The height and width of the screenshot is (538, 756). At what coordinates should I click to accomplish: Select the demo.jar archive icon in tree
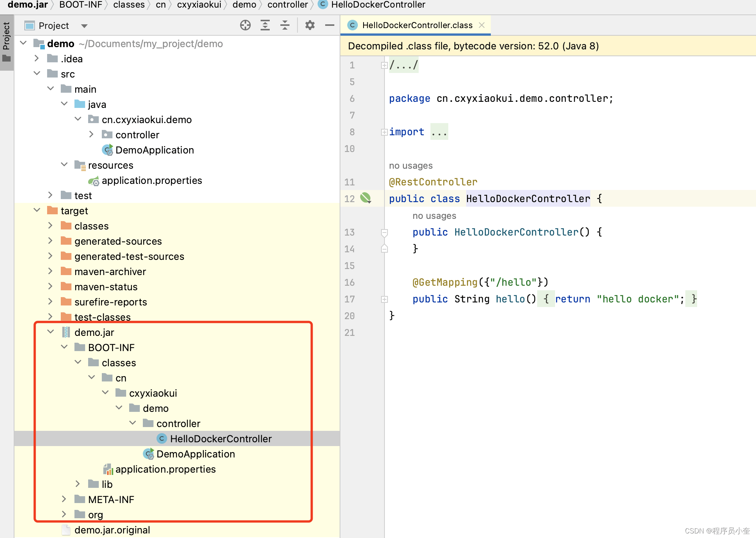tap(66, 332)
